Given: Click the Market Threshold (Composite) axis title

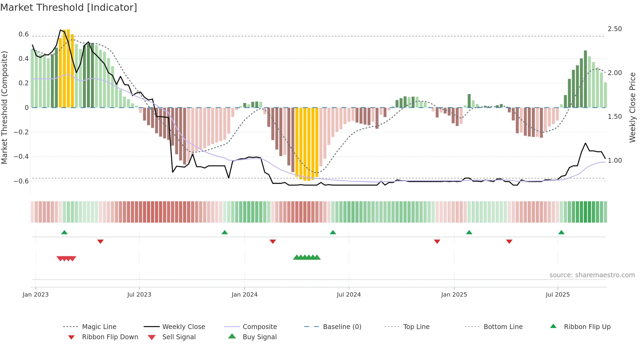Looking at the screenshot, I should pyautogui.click(x=4, y=107).
